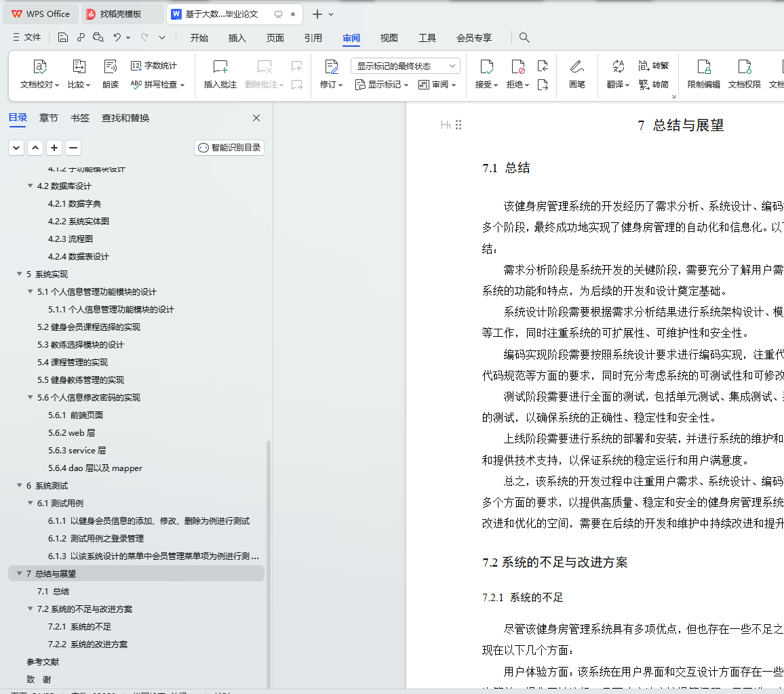
Task: Switch to the 插入 ribbon tab
Action: pos(237,37)
